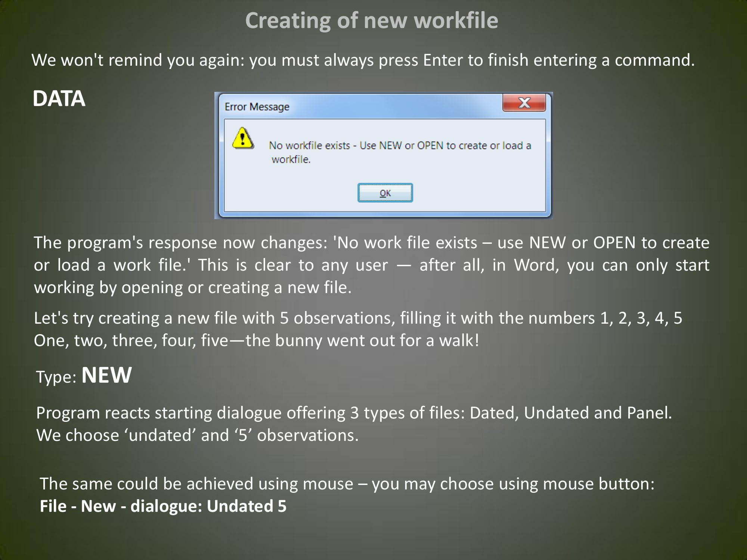Click the bold NEW command word
The height and width of the screenshot is (560, 747).
[x=106, y=375]
